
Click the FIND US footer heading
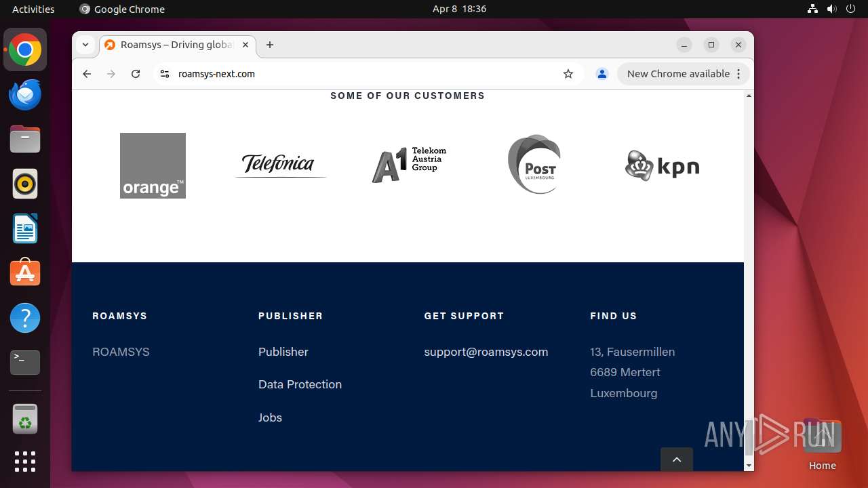[x=614, y=316]
